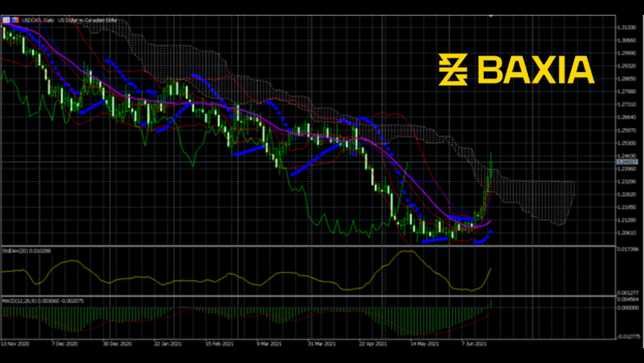Click the 1.29990 price scale label
This screenshot has width=644, height=363.
click(x=626, y=53)
